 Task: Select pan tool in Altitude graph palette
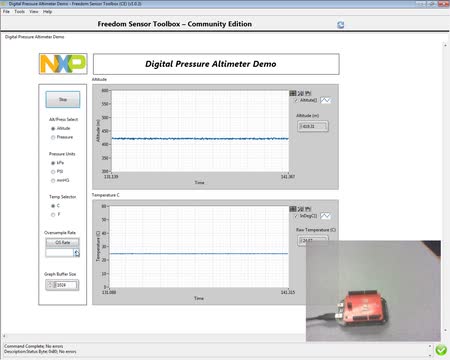308,93
